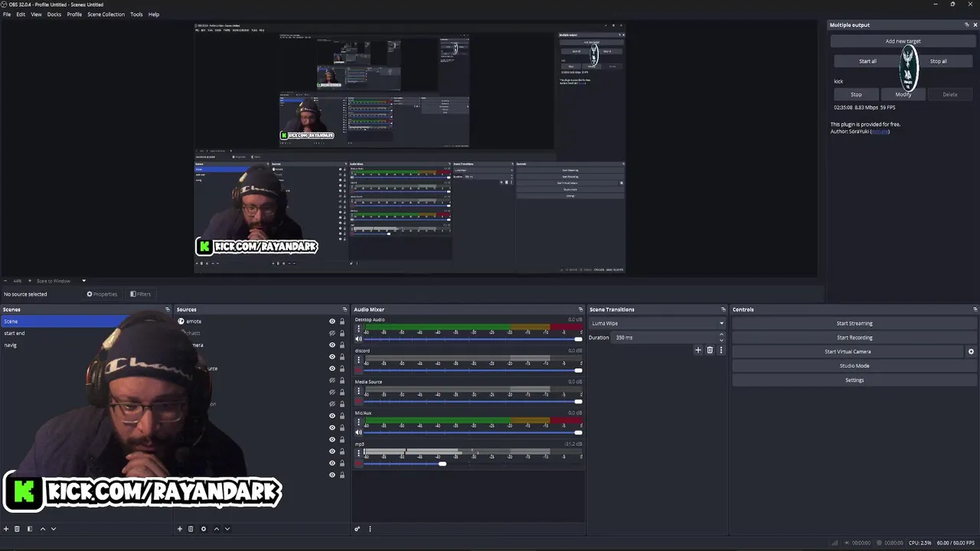Open the Desktop Audio options dots
Screen dimensions: 980x551
click(358, 329)
